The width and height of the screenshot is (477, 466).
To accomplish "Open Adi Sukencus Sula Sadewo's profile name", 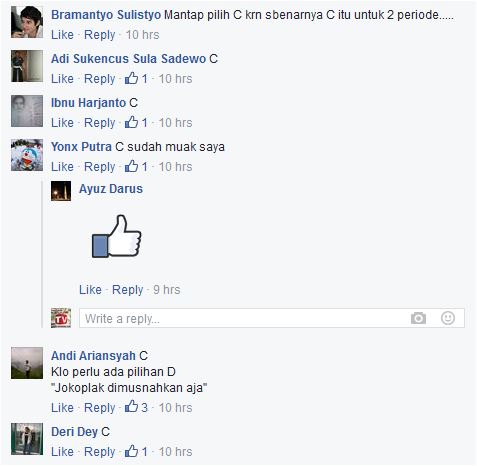I will (x=128, y=59).
